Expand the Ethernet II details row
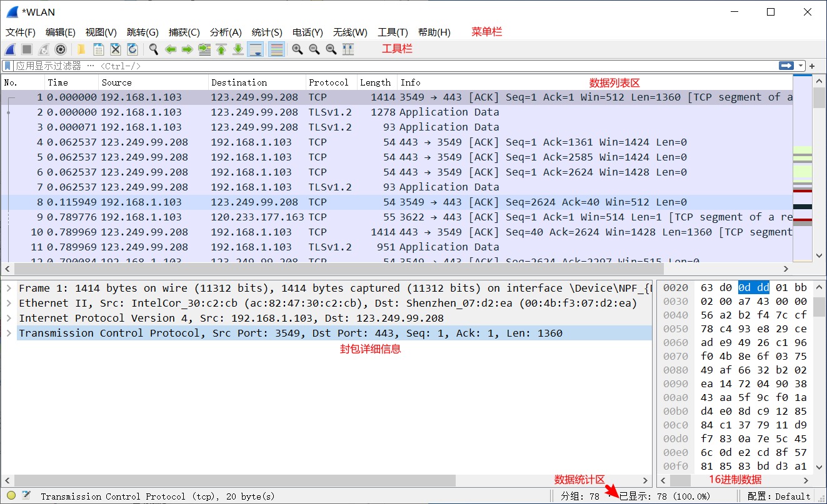827x504 pixels. point(9,303)
